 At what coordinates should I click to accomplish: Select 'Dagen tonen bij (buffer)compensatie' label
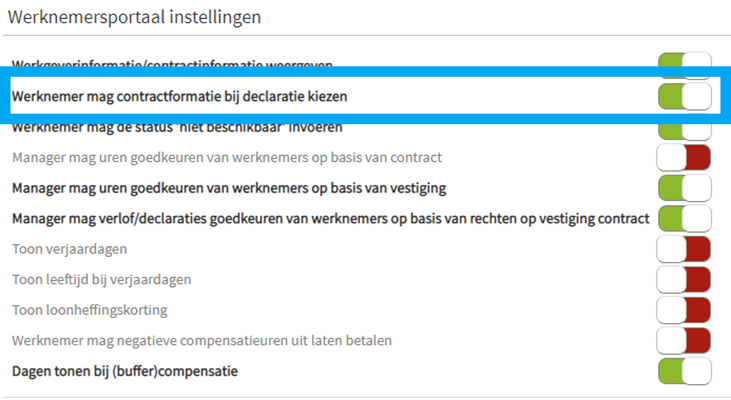click(x=125, y=372)
